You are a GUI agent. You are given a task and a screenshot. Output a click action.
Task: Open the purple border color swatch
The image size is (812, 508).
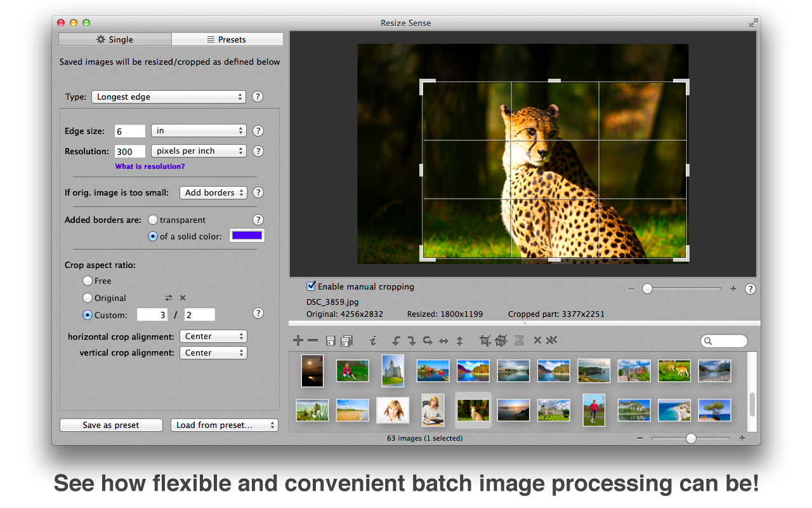click(x=247, y=236)
